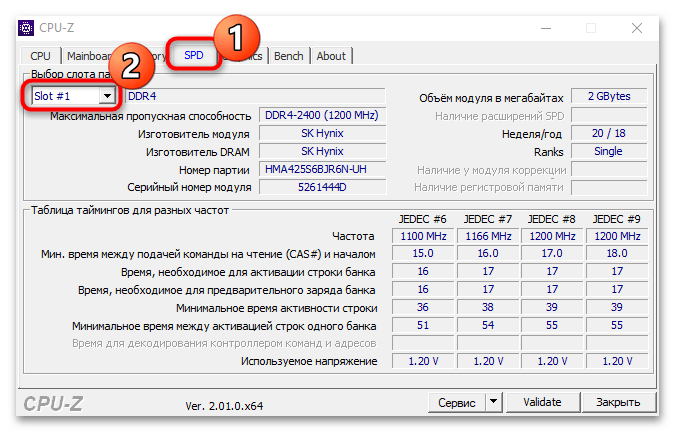Click the Validate button
The image size is (675, 432).
(x=542, y=402)
